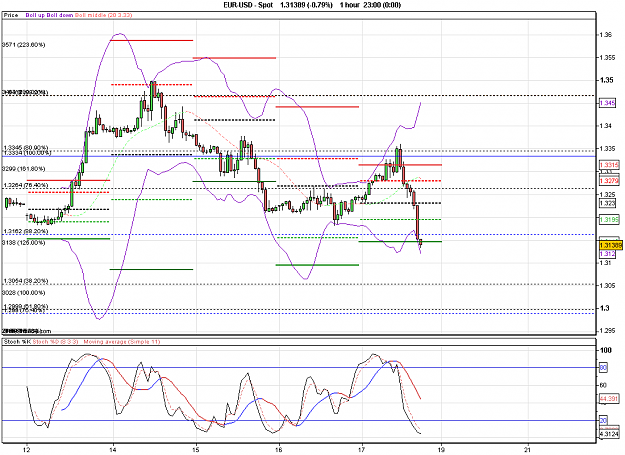Select the Price legend label
Image resolution: width=625 pixels, height=455 pixels.
(x=11, y=15)
